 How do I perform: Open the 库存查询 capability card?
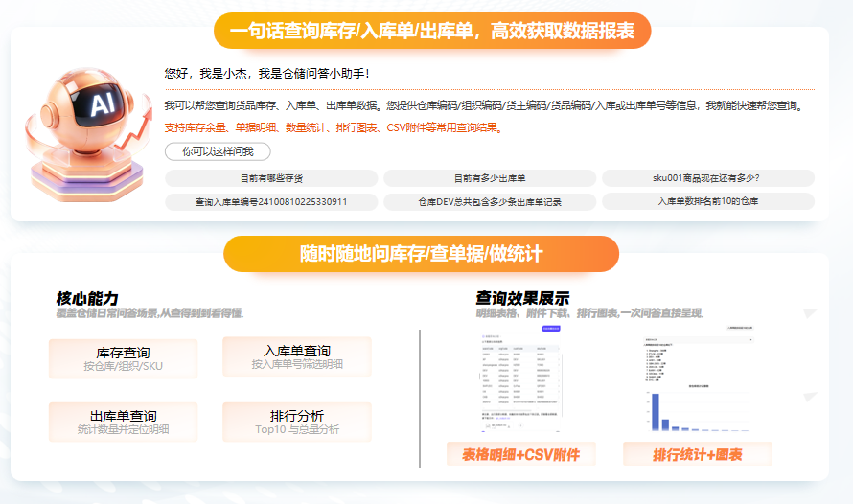[123, 358]
